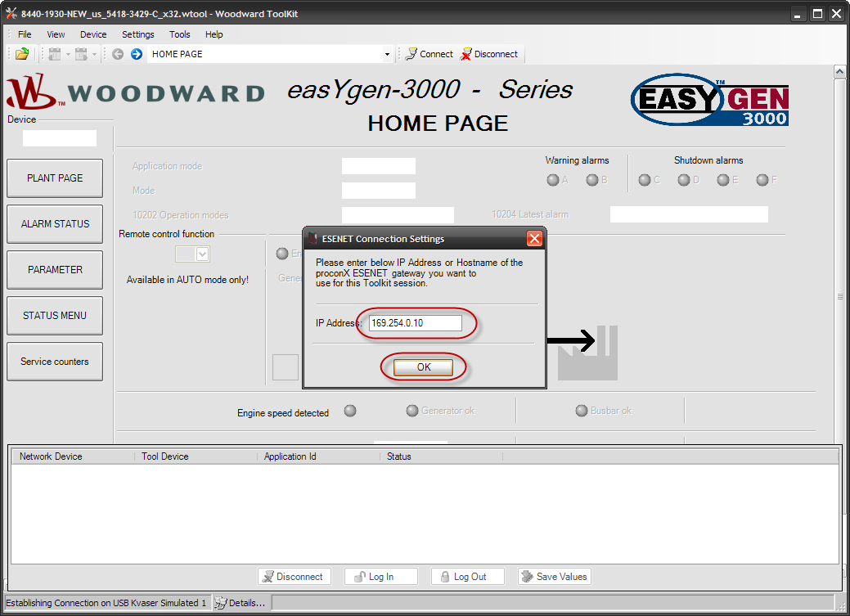Click the Log In button
This screenshot has width=850, height=616.
381,577
